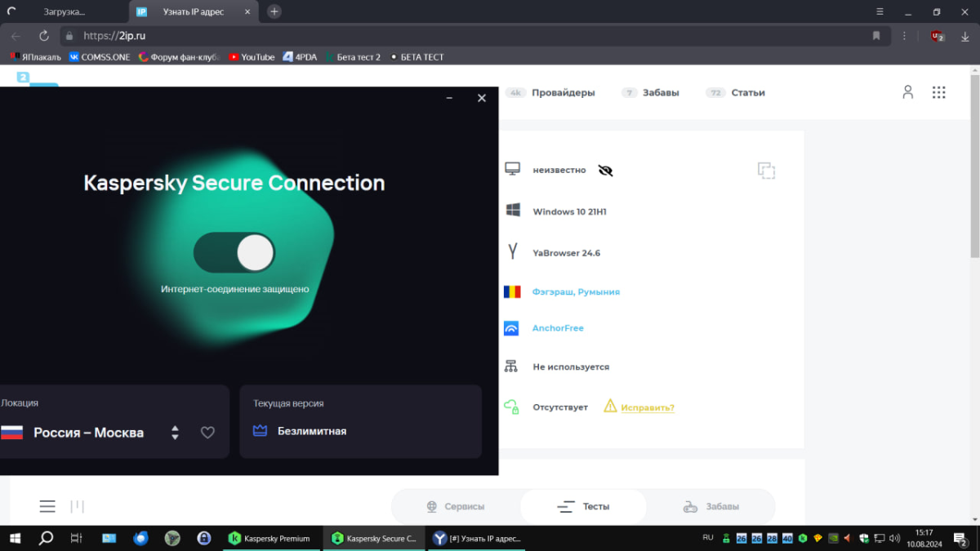Open the apps grid icon on 2ip
The image size is (980, 551).
939,92
